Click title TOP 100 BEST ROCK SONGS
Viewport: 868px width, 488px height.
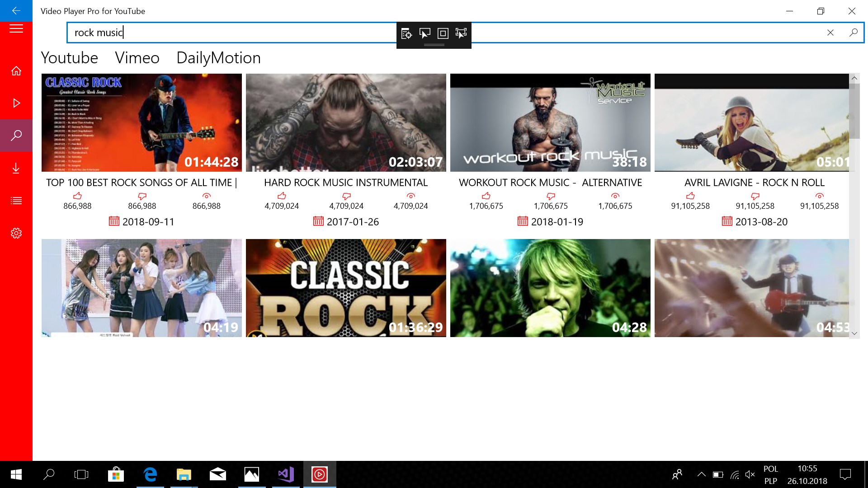click(x=142, y=183)
